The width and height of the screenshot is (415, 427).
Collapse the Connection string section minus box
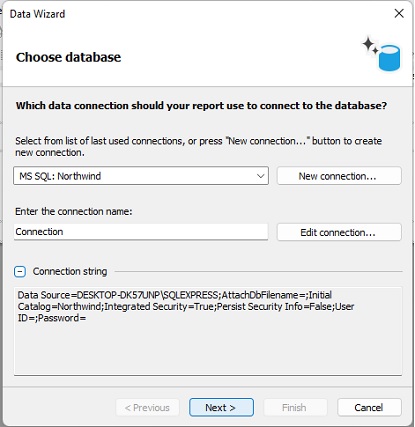20,272
